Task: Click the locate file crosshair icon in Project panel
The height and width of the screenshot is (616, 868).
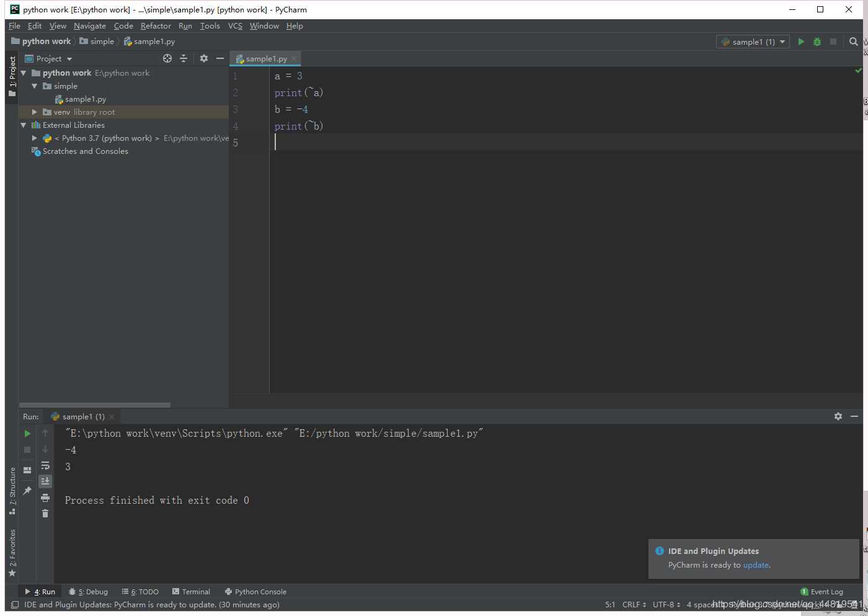Action: pyautogui.click(x=167, y=58)
